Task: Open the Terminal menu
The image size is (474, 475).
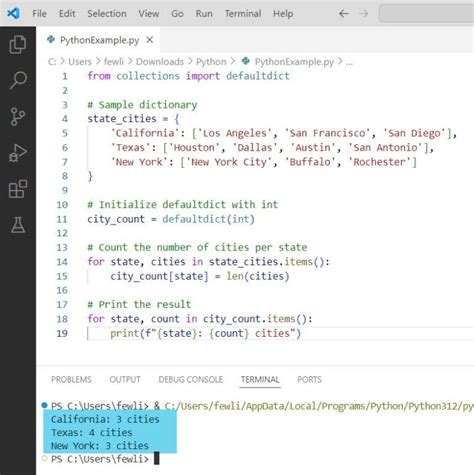Action: click(x=243, y=14)
